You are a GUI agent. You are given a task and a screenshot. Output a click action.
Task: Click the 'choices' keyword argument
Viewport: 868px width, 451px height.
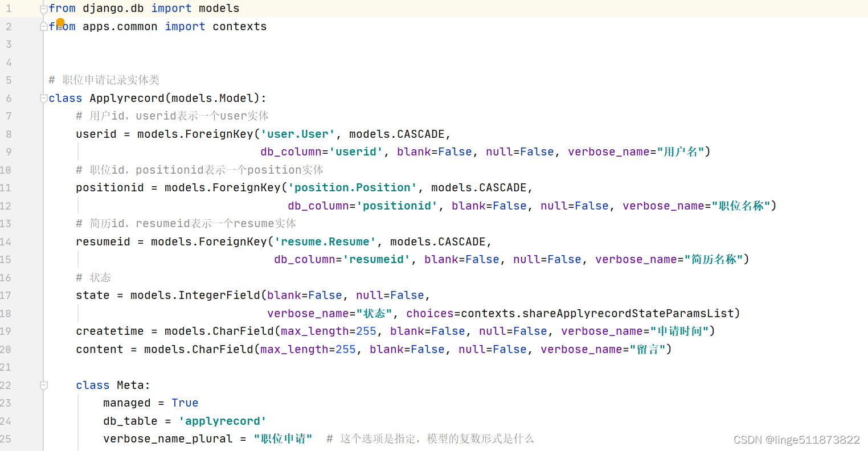point(430,314)
